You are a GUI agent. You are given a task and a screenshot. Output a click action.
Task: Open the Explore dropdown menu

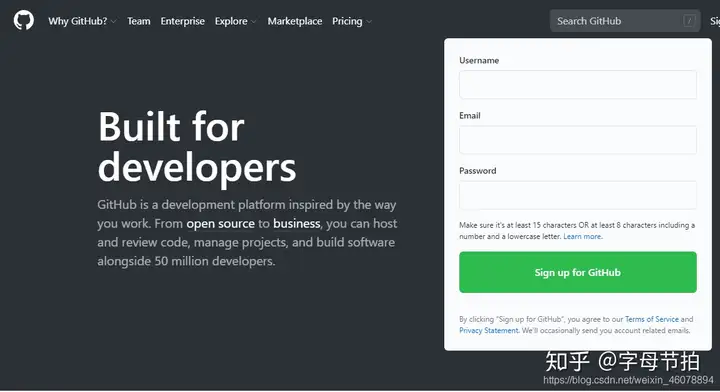point(236,21)
